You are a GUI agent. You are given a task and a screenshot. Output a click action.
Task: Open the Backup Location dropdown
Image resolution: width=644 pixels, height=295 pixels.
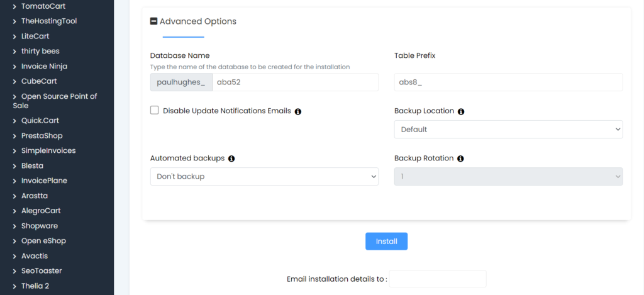(508, 130)
